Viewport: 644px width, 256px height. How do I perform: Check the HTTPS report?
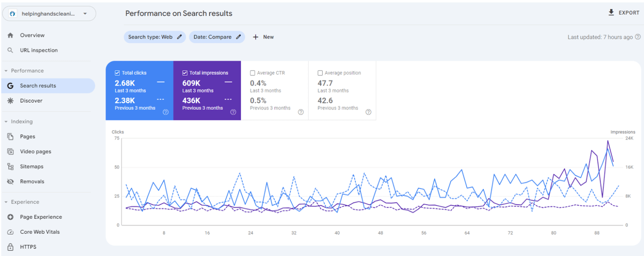(x=27, y=247)
